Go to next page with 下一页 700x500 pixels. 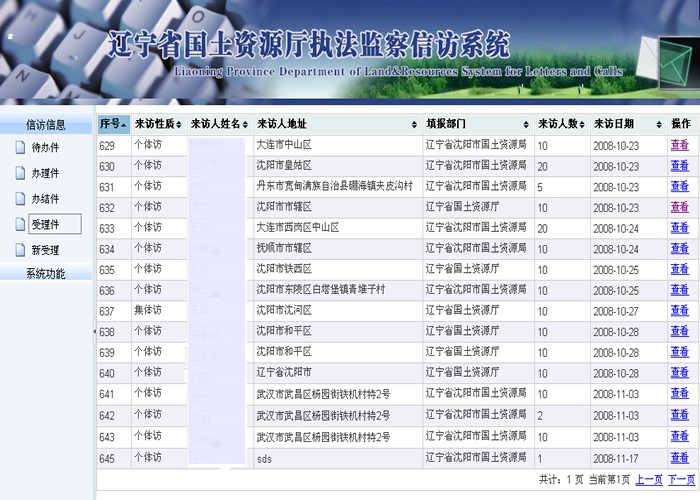coord(681,480)
